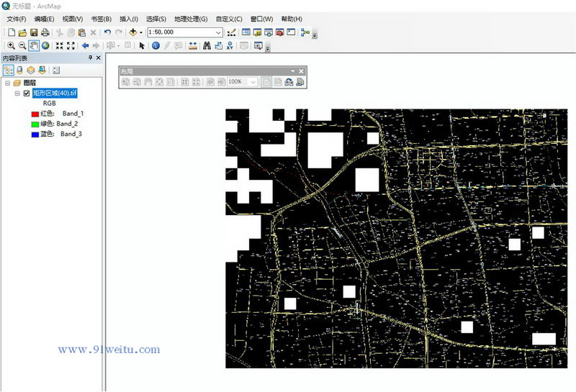Collapse the 矩形区域(40).tif layer legend
The width and height of the screenshot is (576, 392).
(17, 94)
